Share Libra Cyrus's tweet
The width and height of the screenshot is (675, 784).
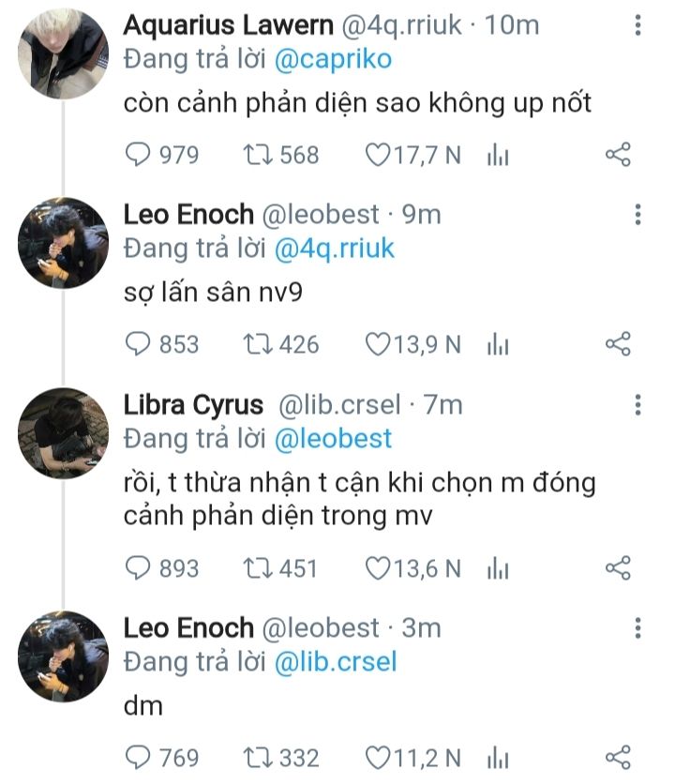(618, 567)
